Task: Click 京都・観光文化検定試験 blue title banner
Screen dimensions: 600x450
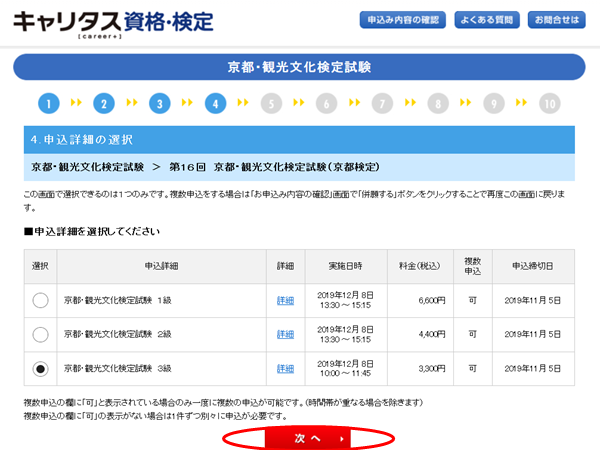Action: pyautogui.click(x=299, y=67)
